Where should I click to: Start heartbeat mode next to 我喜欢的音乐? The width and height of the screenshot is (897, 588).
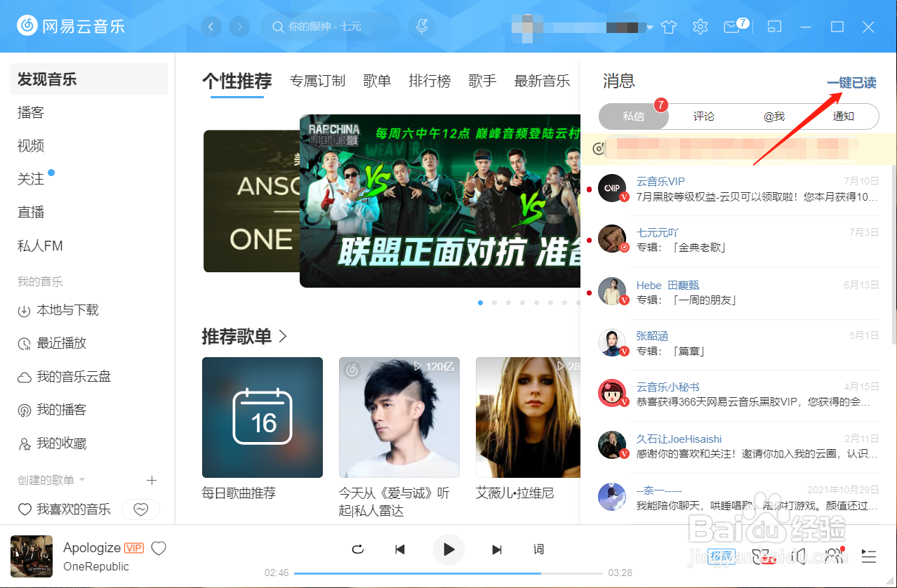(x=141, y=509)
